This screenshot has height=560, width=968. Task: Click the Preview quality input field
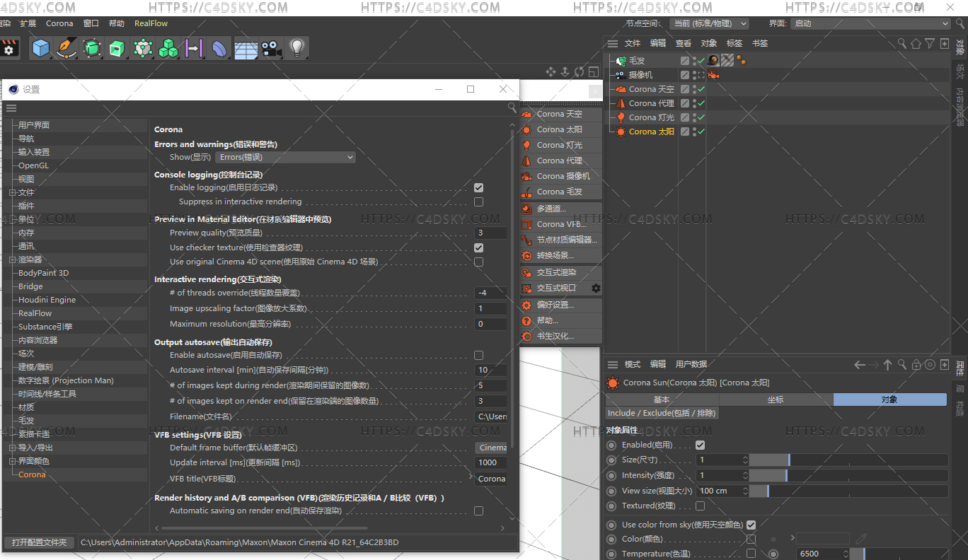pyautogui.click(x=491, y=233)
